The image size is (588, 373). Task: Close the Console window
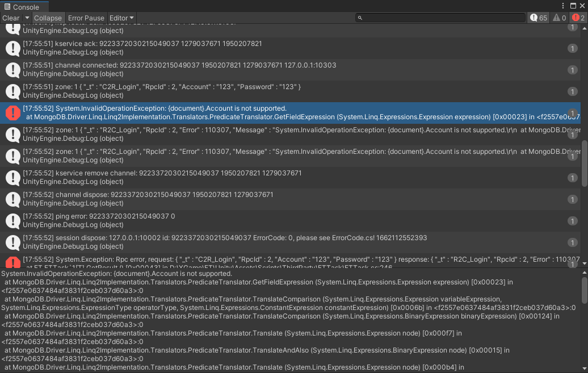pyautogui.click(x=582, y=6)
